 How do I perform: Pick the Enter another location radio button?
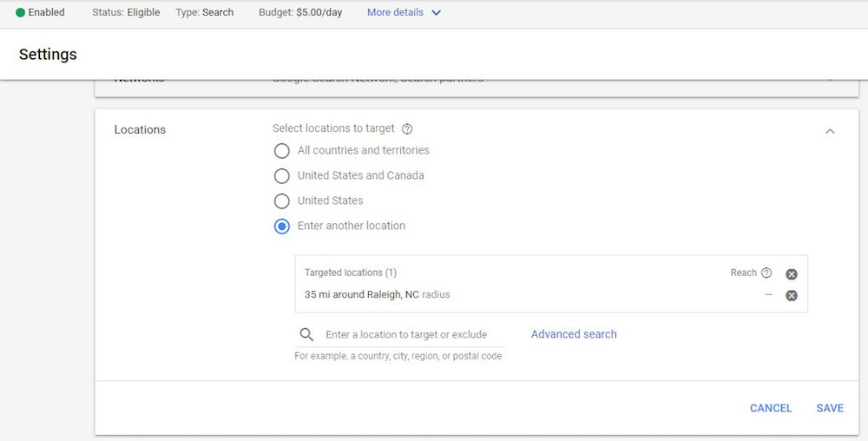[281, 227]
